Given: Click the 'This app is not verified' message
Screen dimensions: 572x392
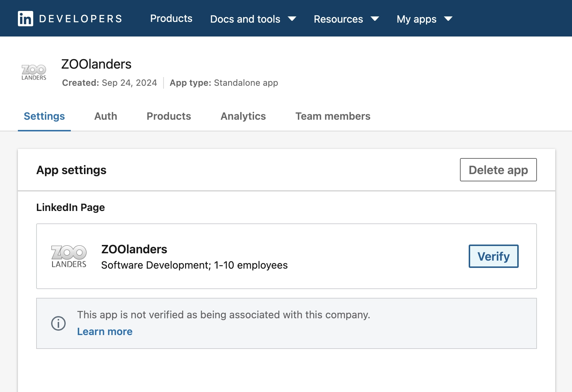Looking at the screenshot, I should [224, 315].
